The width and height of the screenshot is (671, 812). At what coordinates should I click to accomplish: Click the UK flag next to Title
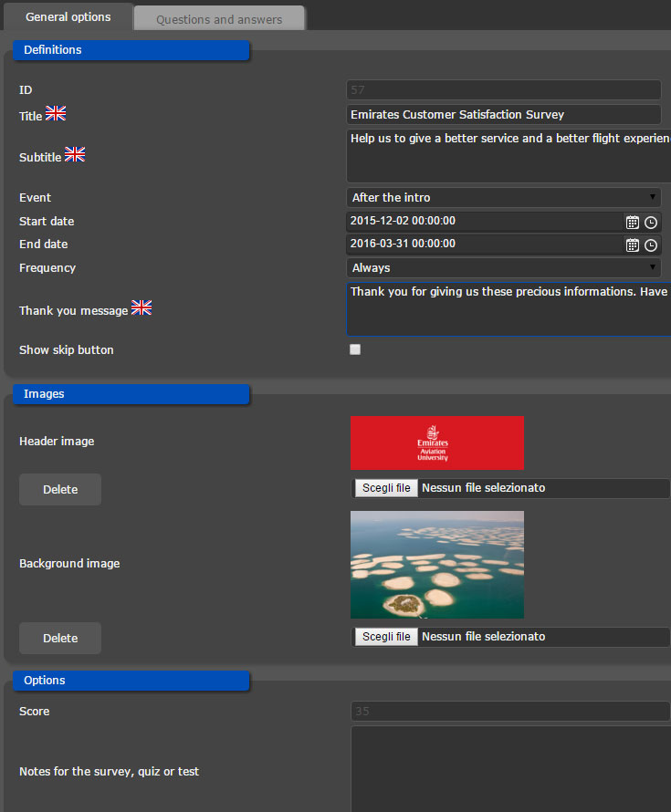coord(56,113)
